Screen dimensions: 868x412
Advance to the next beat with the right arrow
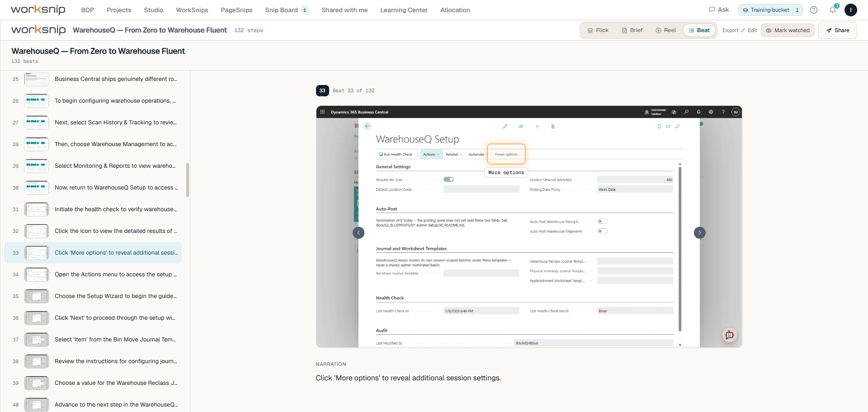pyautogui.click(x=700, y=232)
